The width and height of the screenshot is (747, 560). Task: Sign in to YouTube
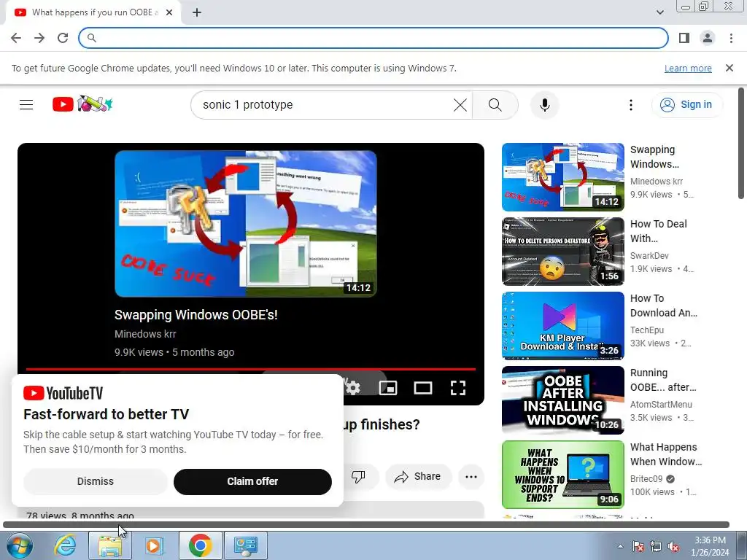click(686, 105)
